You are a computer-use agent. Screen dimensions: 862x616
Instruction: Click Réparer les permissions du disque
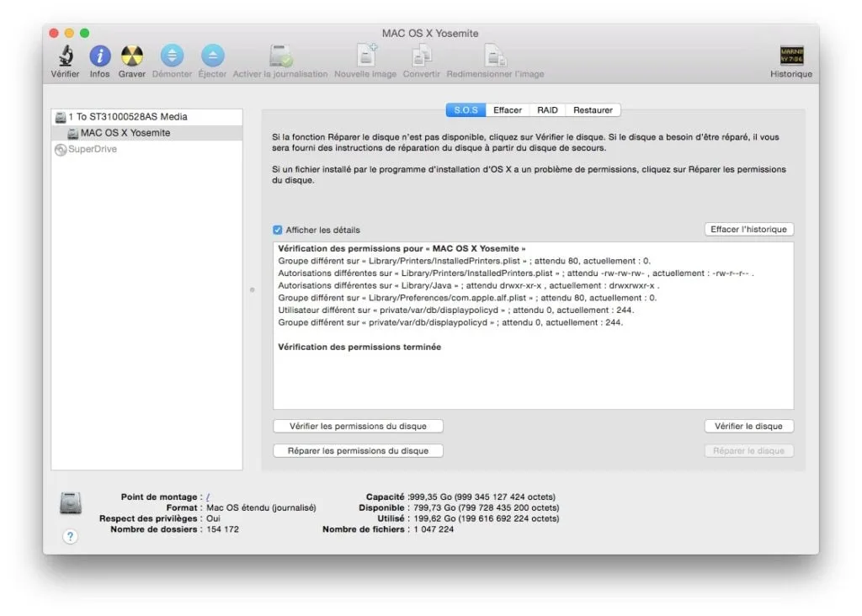coord(358,450)
